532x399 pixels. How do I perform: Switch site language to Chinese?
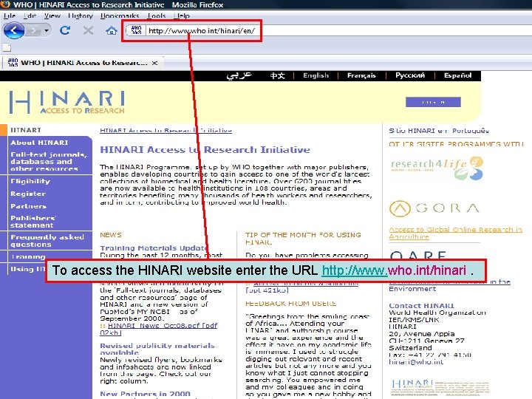(277, 75)
